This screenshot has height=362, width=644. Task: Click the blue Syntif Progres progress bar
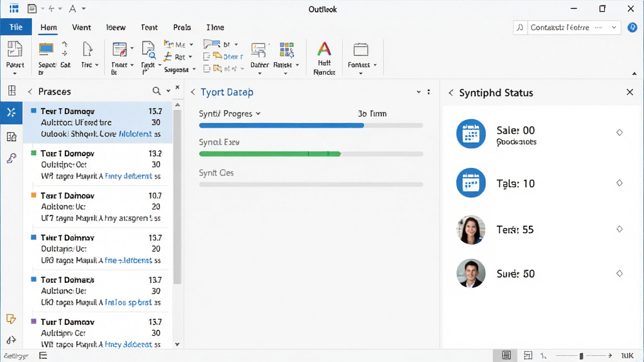(281, 126)
